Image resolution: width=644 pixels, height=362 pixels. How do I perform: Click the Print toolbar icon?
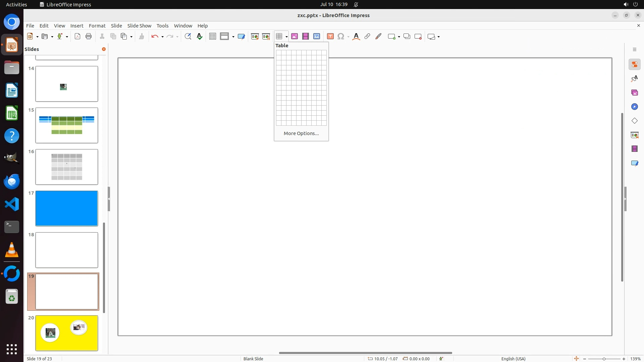pos(89,37)
